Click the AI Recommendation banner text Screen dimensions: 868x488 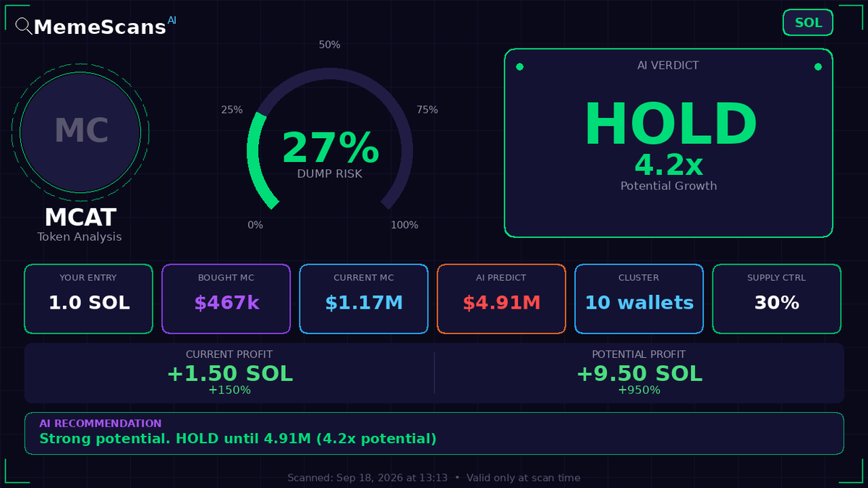238,439
